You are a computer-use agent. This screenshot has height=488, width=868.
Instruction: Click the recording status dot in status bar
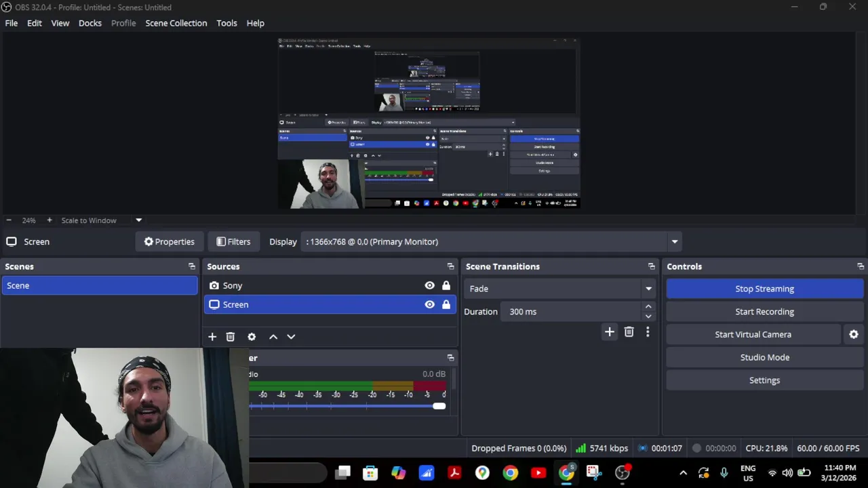click(x=696, y=448)
